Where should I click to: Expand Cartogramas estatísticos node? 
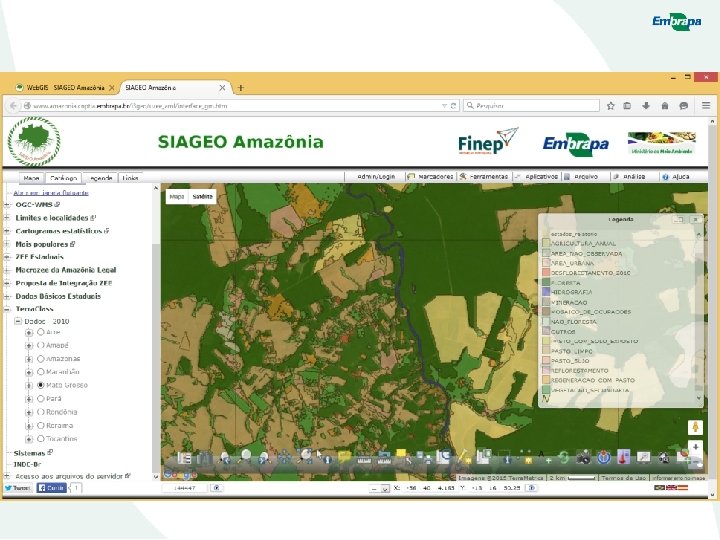coord(7,231)
